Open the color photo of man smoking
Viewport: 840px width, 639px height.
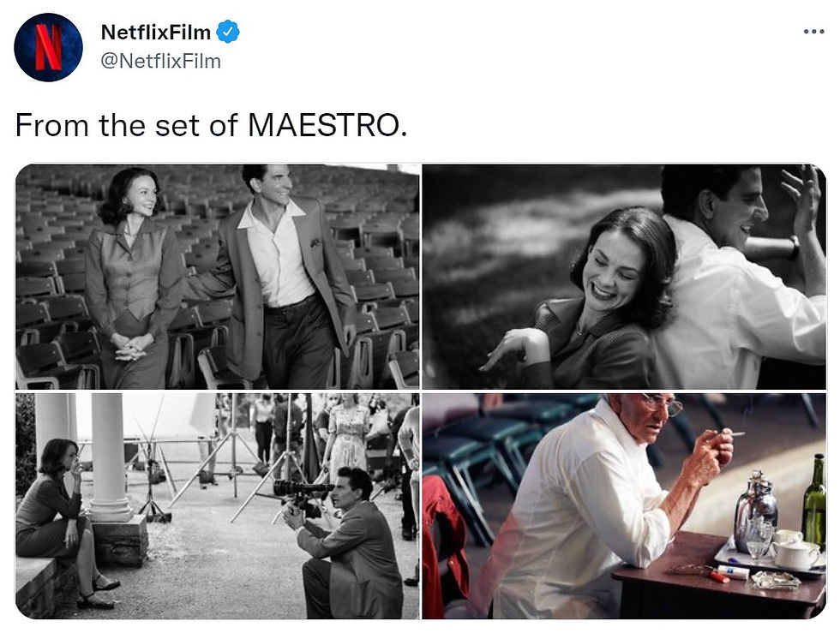pyautogui.click(x=624, y=505)
